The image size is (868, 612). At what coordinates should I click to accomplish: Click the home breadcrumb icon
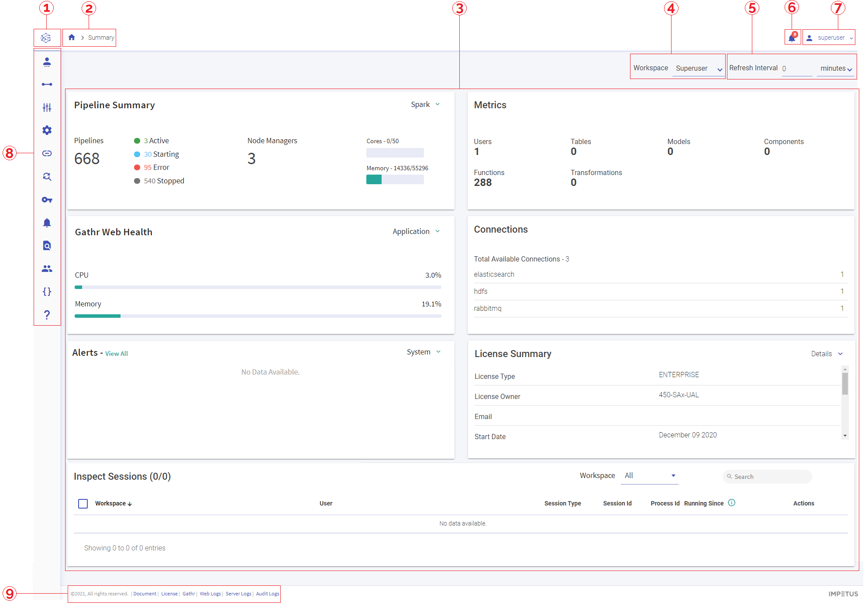72,38
